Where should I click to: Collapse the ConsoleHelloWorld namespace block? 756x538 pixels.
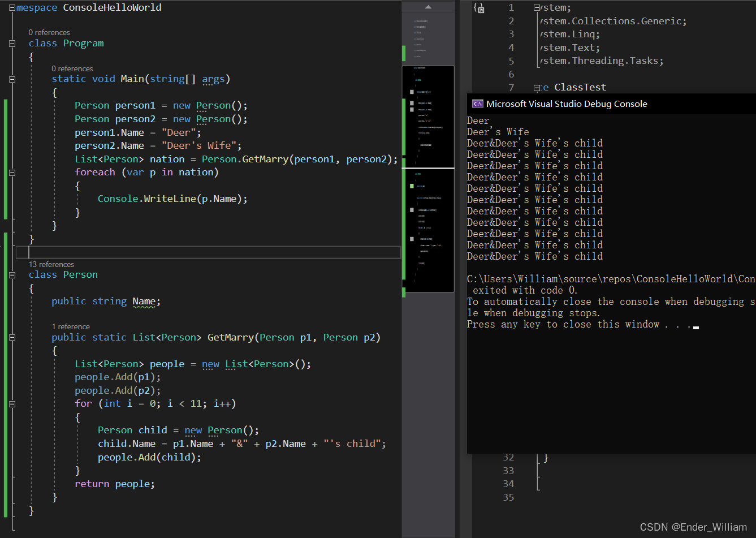[x=12, y=8]
